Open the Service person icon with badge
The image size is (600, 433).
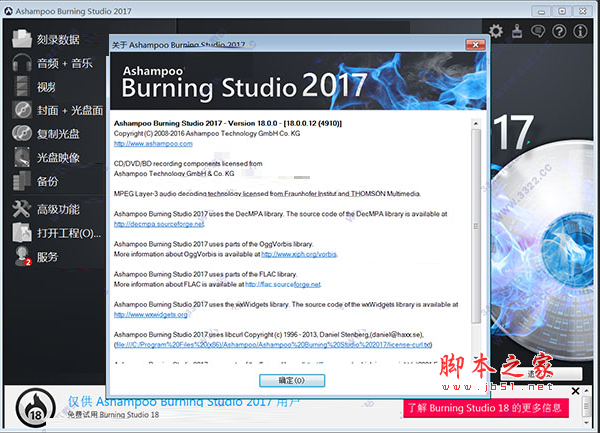tap(23, 256)
